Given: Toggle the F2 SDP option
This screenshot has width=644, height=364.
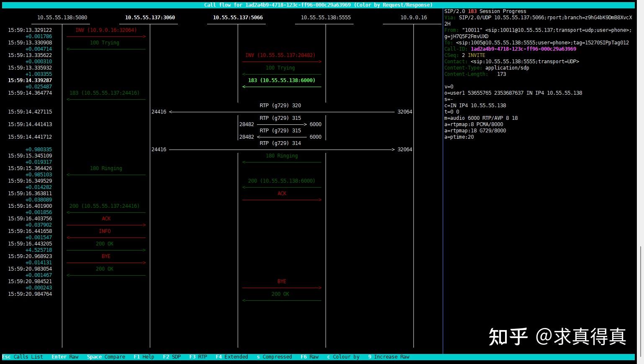Looking at the screenshot, I should (x=172, y=357).
